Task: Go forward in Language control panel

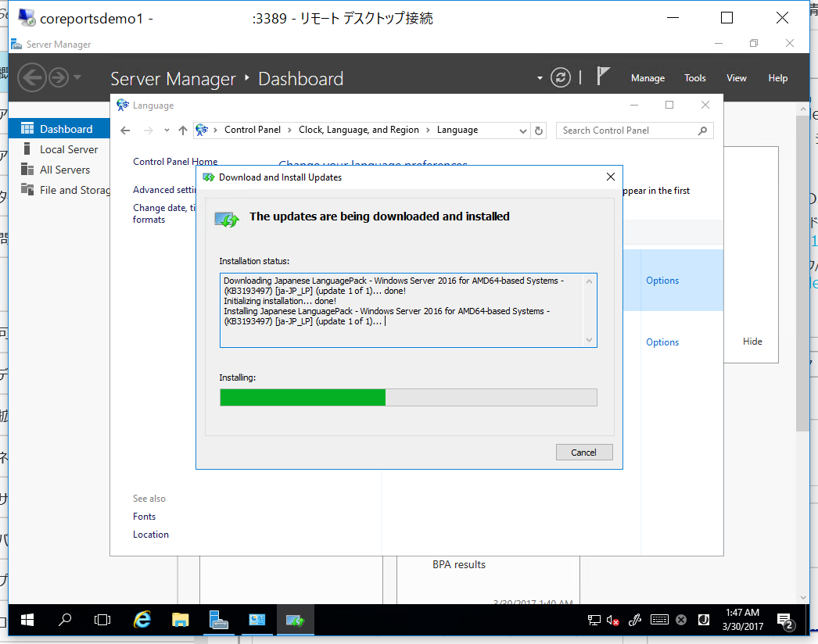Action: 148,131
